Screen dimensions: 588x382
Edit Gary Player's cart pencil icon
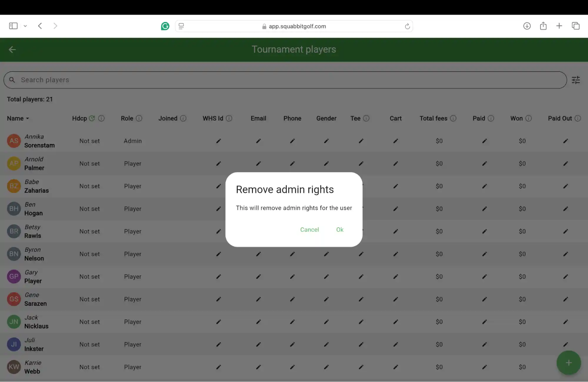396,277
